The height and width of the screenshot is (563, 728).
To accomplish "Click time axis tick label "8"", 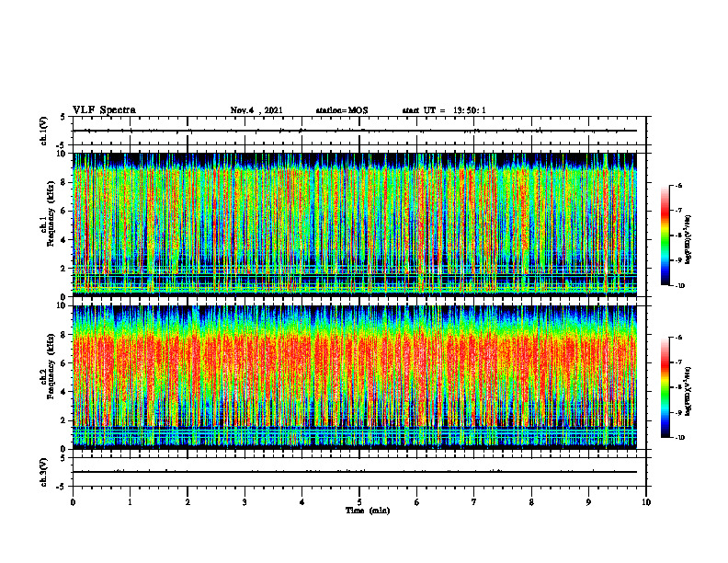I will (531, 502).
